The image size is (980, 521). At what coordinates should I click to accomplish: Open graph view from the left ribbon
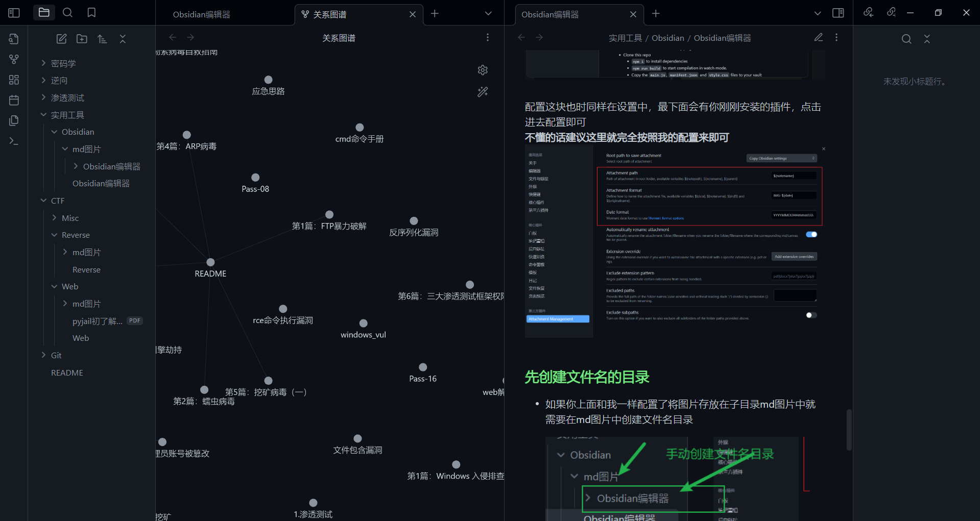tap(14, 59)
